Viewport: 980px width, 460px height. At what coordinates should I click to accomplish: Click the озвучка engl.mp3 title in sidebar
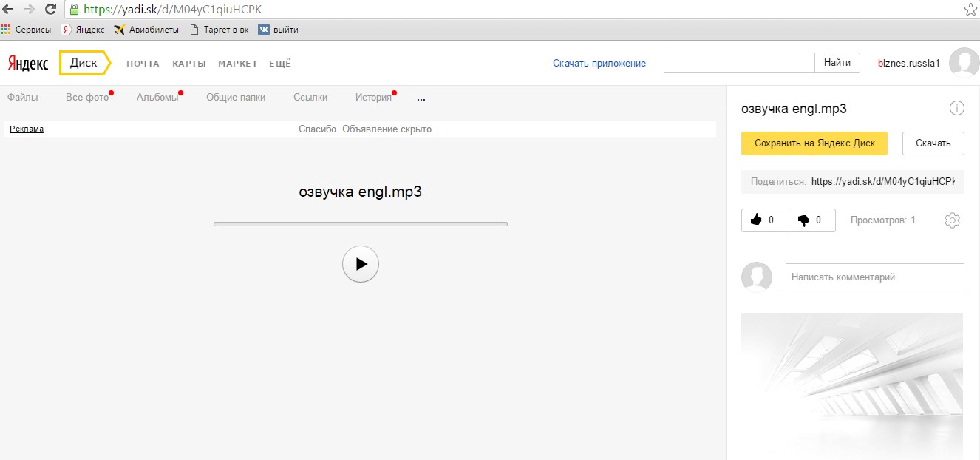tap(794, 109)
